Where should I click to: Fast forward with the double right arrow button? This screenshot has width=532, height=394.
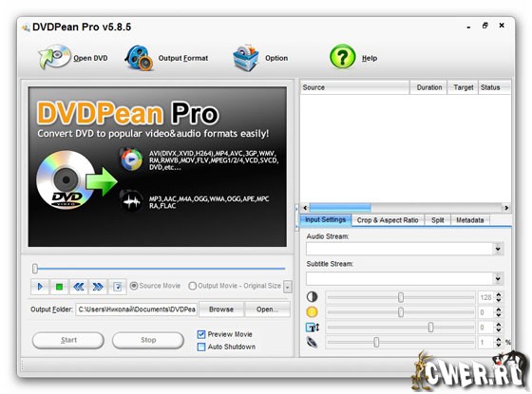tap(98, 287)
